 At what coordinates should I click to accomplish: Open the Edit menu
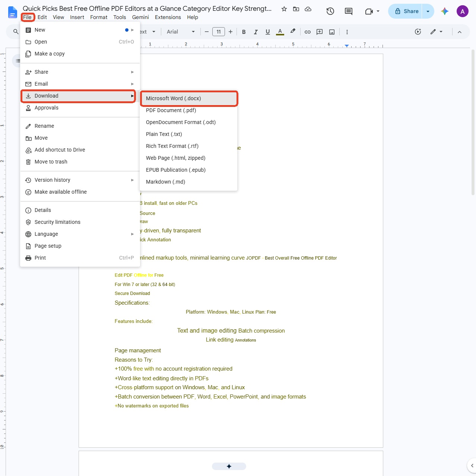click(x=42, y=17)
